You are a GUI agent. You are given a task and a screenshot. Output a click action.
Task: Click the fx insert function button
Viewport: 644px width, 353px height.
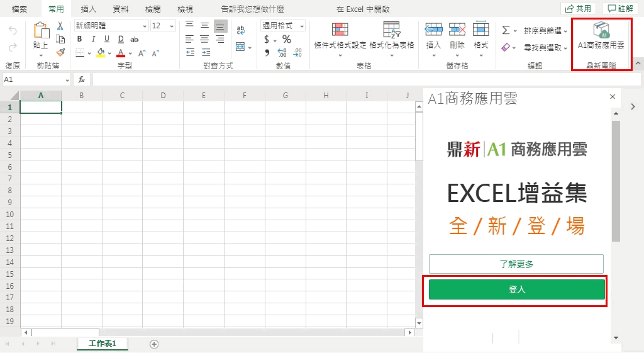click(81, 79)
